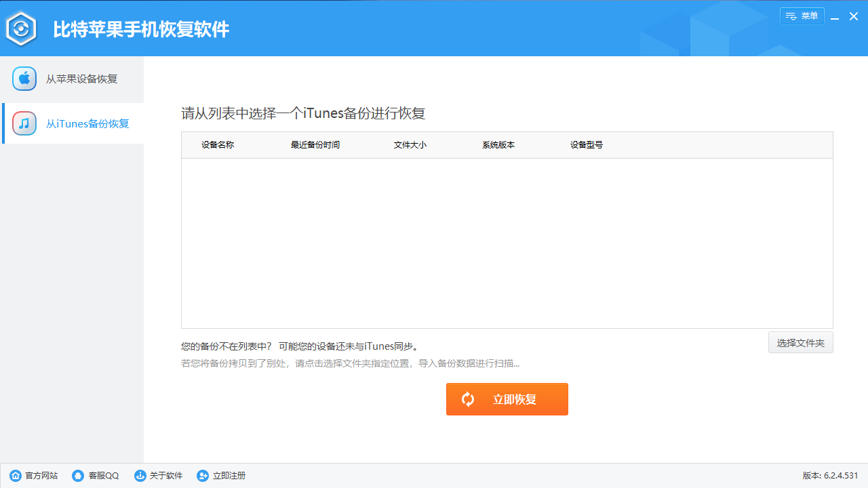
Task: Click the 最近备份时间 column header
Action: pos(315,144)
